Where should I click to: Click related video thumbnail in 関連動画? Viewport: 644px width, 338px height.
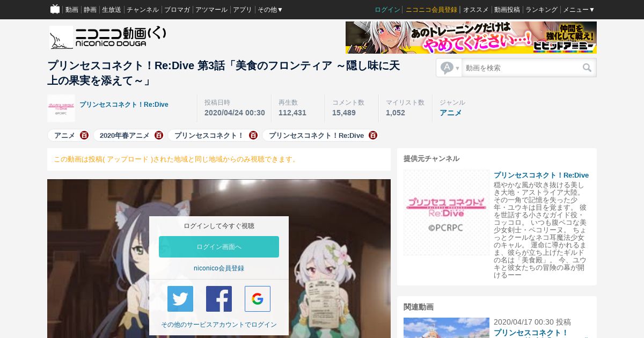tap(447, 328)
